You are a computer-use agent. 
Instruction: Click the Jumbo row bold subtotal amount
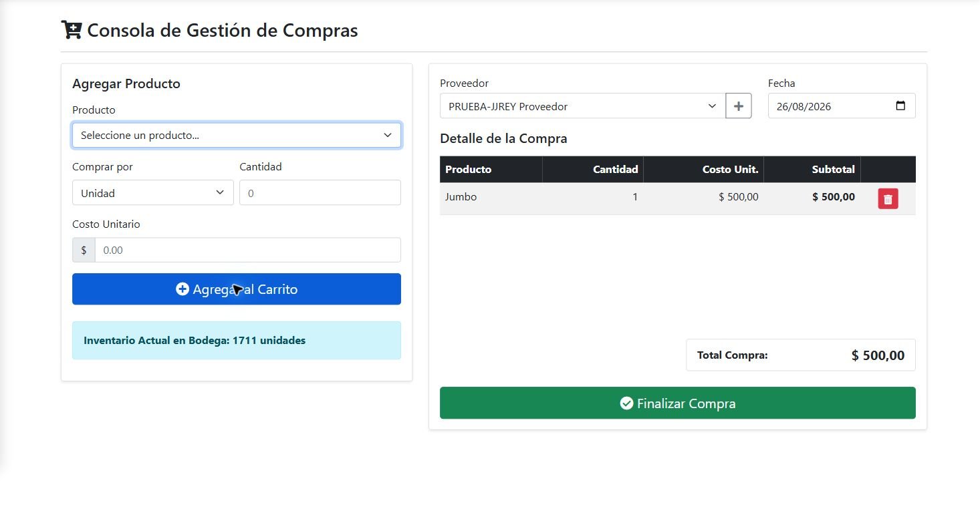833,197
